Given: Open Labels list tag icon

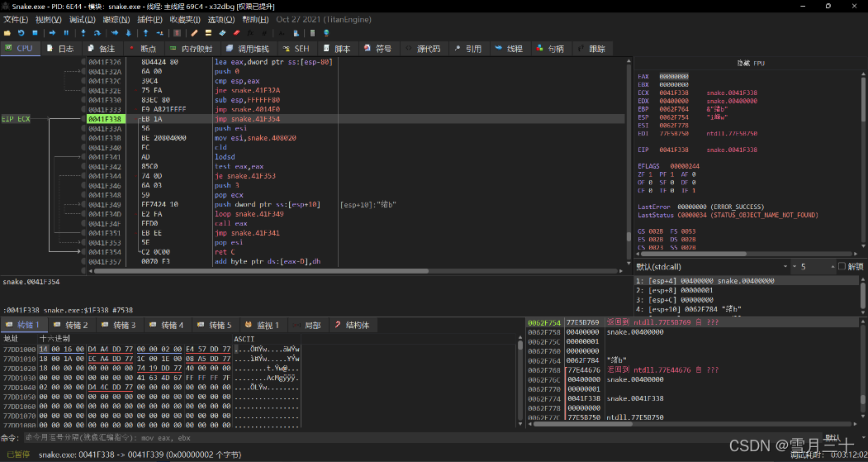Looking at the screenshot, I should 222,33.
